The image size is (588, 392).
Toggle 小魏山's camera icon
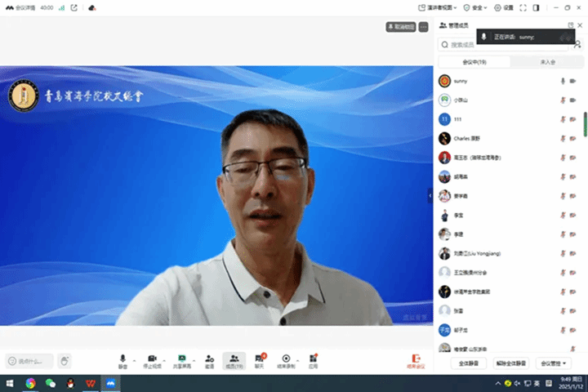572,100
